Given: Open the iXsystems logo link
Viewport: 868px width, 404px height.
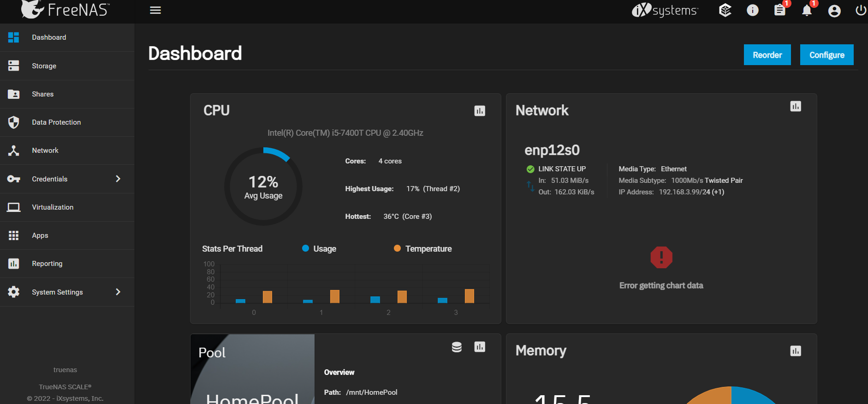Looking at the screenshot, I should click(x=665, y=10).
